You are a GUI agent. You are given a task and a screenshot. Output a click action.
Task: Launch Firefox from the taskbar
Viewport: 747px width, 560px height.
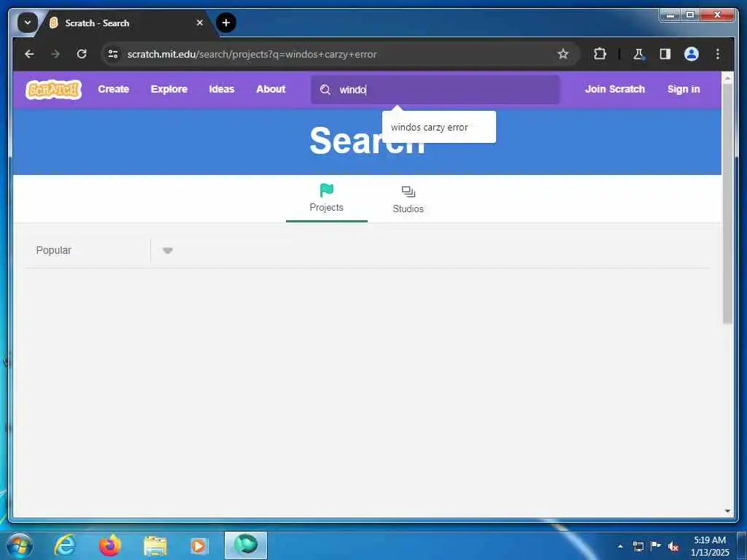point(110,545)
